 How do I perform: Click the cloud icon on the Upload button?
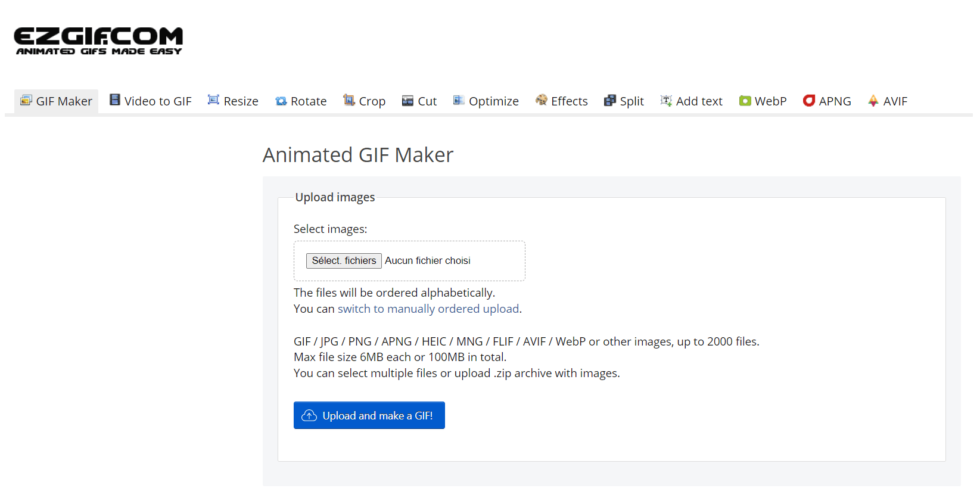[x=309, y=415]
